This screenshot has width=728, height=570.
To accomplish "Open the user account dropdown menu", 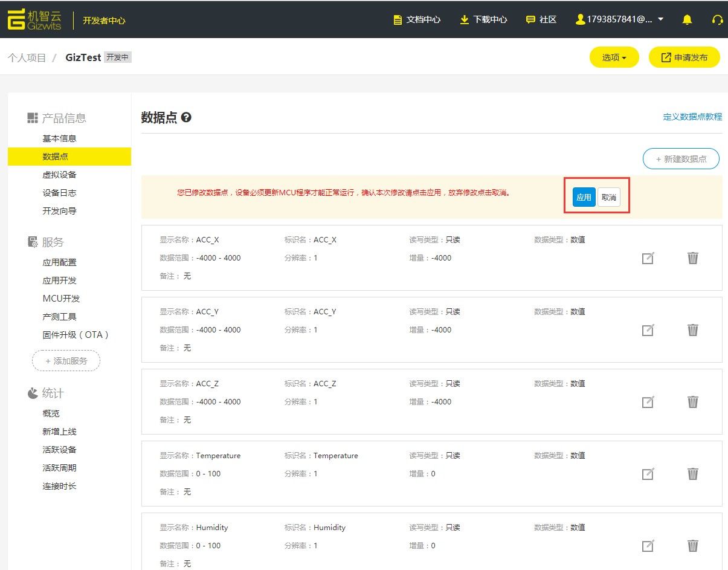I will pos(620,19).
